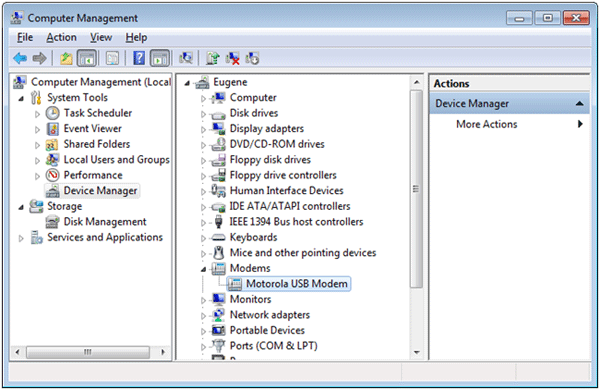The width and height of the screenshot is (600, 390).
Task: Expand Services and Applications node
Action: pos(21,238)
